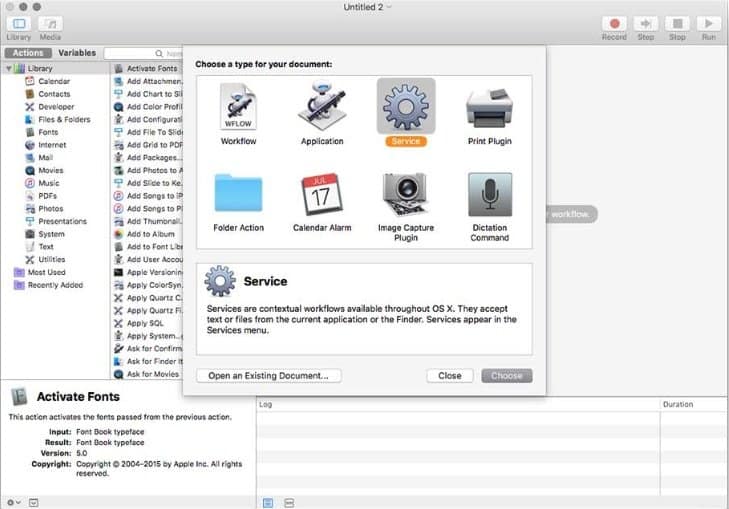Select the Add Color Profile action
The image size is (729, 509).
[148, 106]
